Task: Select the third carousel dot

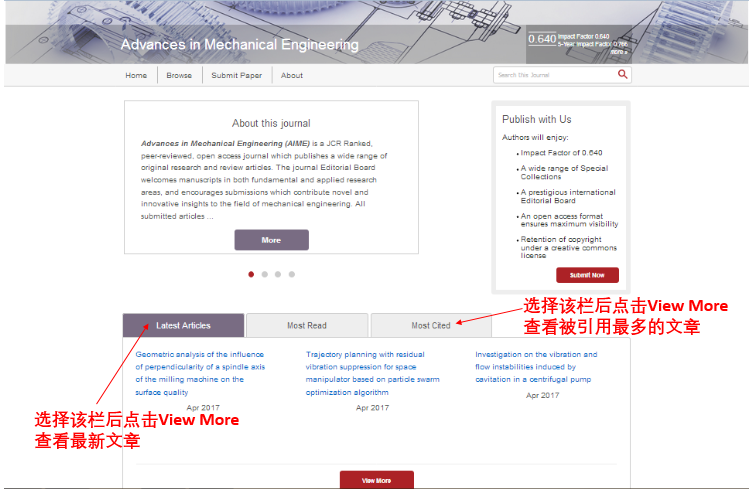Action: click(x=278, y=273)
